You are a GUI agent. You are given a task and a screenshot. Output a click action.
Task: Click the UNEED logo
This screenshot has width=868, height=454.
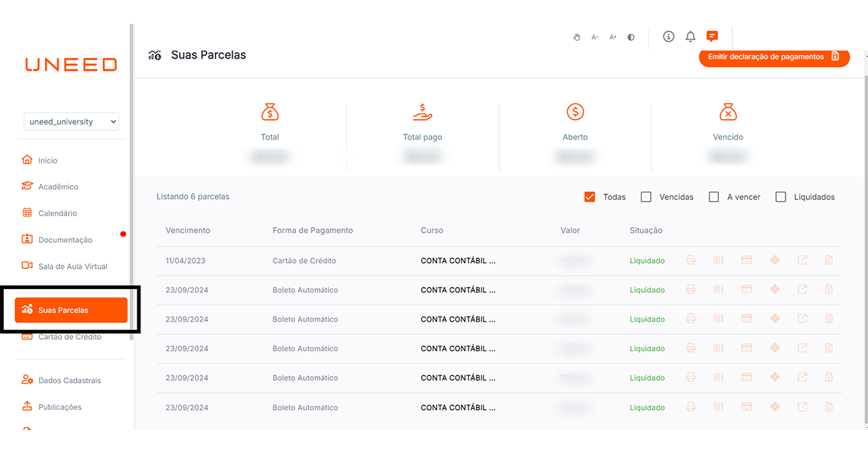(71, 64)
